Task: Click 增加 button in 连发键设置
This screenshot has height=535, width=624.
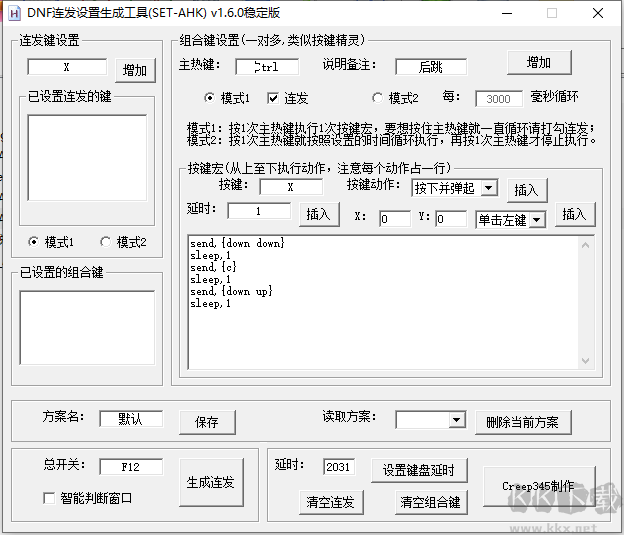Action: point(134,70)
